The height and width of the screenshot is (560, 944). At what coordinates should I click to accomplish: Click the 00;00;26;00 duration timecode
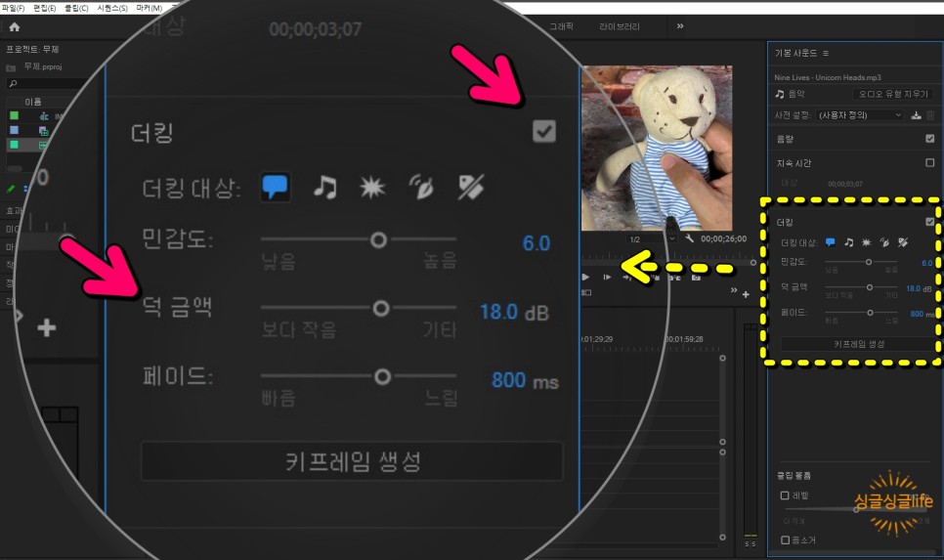723,239
